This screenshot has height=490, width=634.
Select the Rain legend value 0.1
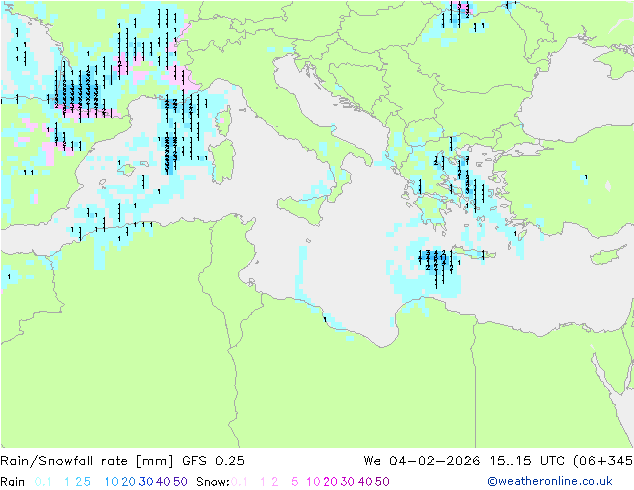point(43,482)
